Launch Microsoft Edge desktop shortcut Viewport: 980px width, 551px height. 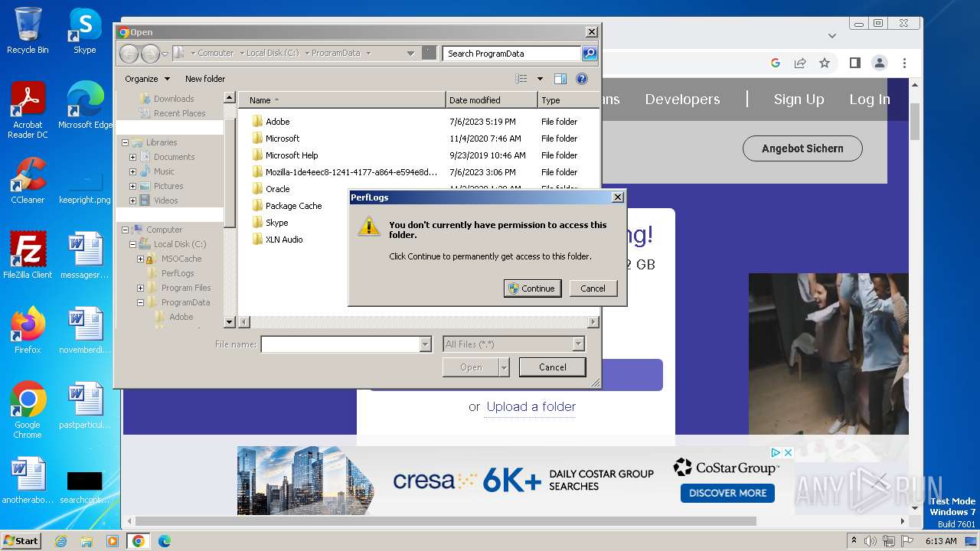pos(85,105)
